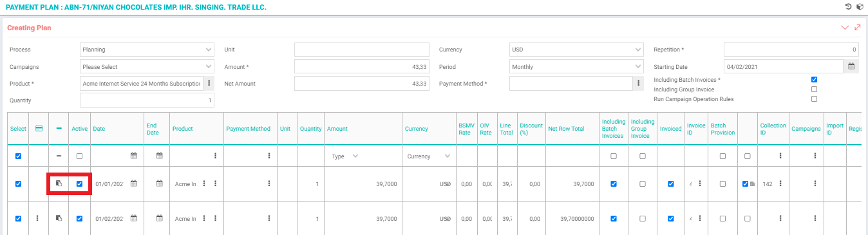Screen dimensions: 868x235
Task: Collapse the Creating Plan panel chevron
Action: coord(845,28)
